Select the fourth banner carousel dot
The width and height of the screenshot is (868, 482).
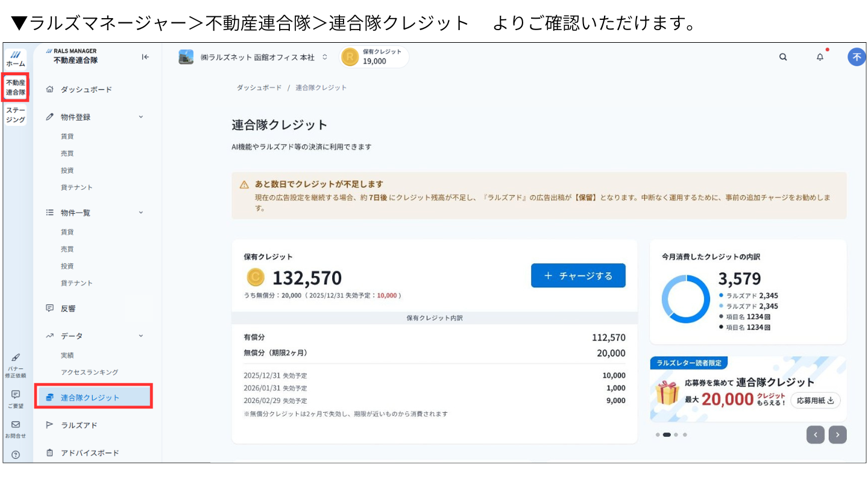pos(685,434)
